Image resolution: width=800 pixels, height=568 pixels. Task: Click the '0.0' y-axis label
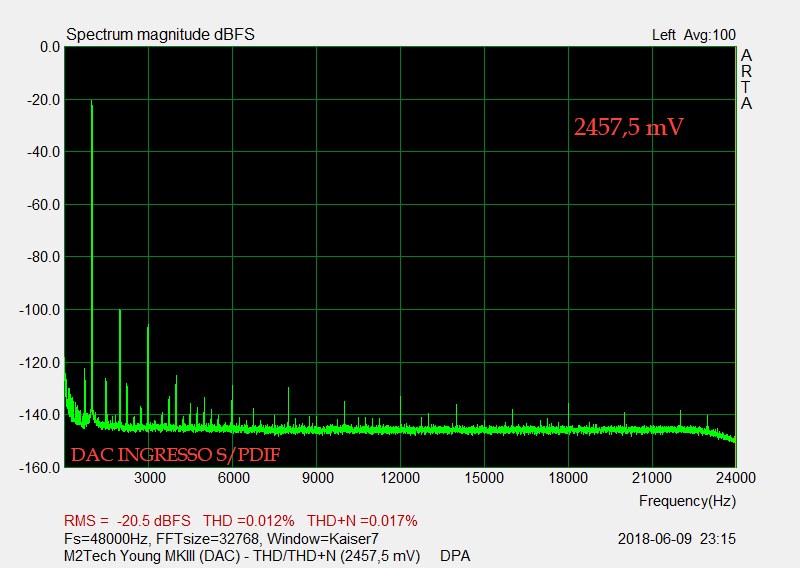click(x=50, y=47)
